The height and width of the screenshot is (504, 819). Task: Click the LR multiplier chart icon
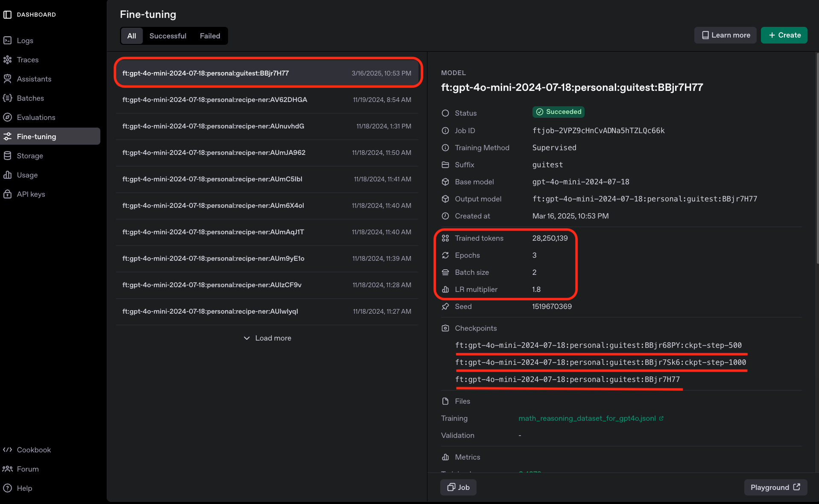click(445, 289)
